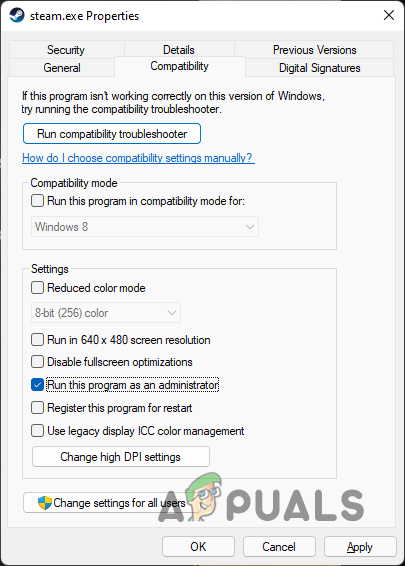The width and height of the screenshot is (405, 566).
Task: Select the Digital Signatures tab
Action: tap(319, 68)
